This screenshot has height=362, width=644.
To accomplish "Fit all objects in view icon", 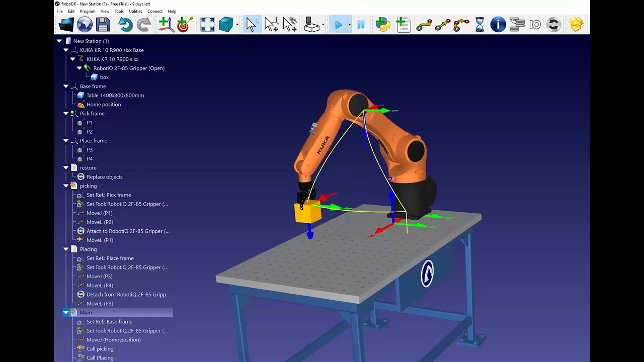I will click(x=207, y=24).
